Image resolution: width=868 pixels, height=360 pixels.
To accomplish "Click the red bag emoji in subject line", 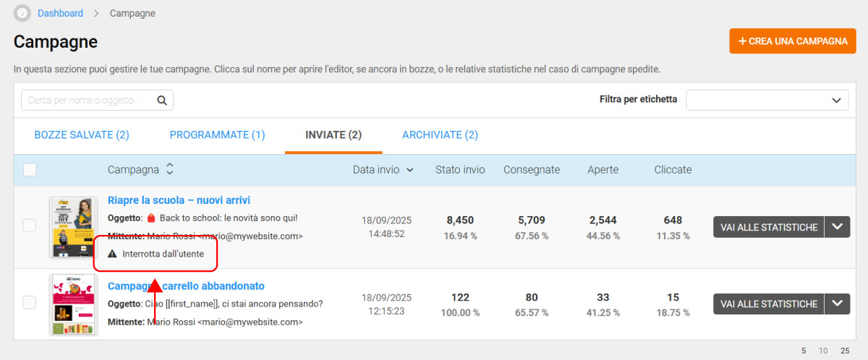I will click(x=151, y=218).
